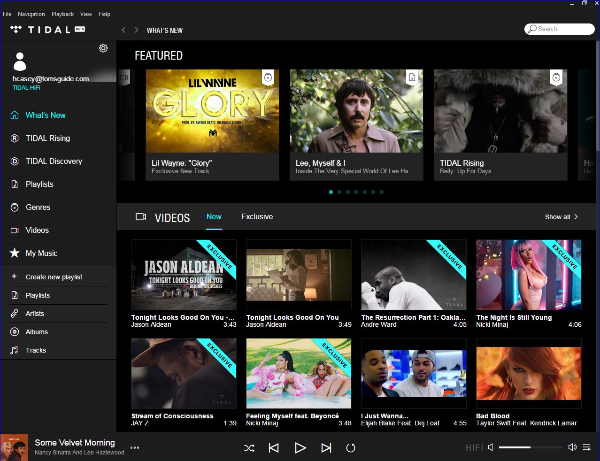Switch to the Exclusive videos tab
Viewport: 600px width, 461px height.
257,216
